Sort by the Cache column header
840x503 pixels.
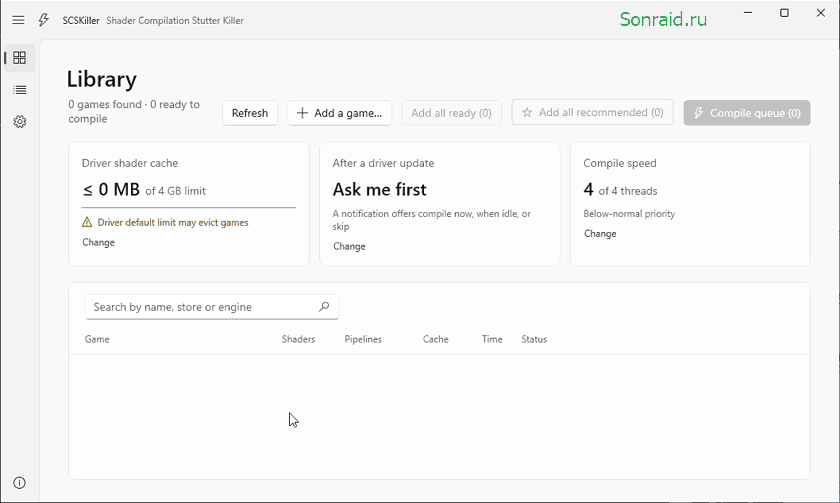(436, 339)
